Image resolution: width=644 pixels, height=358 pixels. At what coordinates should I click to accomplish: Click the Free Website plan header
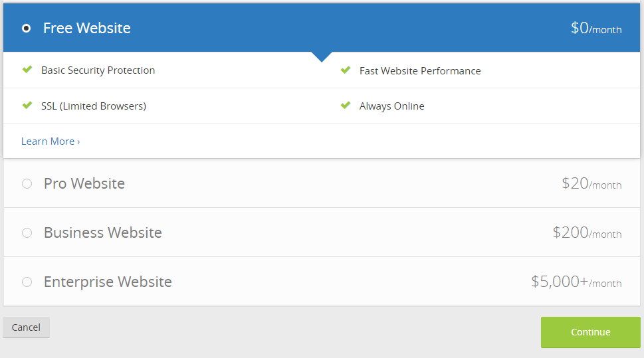coord(322,28)
